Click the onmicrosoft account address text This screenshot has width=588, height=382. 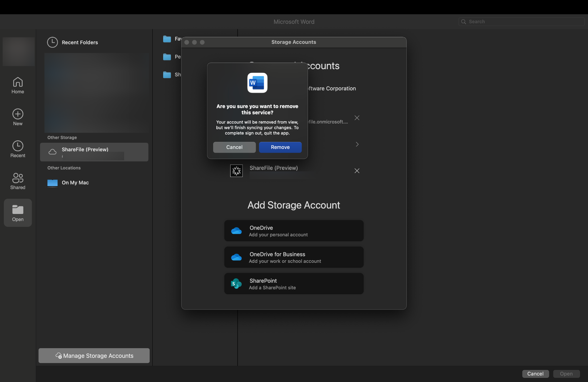coord(328,122)
